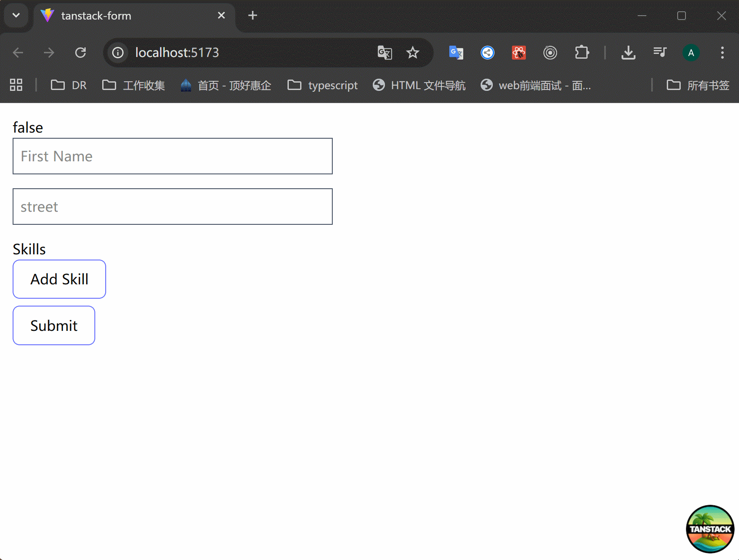Click the translate page icon in address bar
Screen dimensions: 739x560
point(385,53)
